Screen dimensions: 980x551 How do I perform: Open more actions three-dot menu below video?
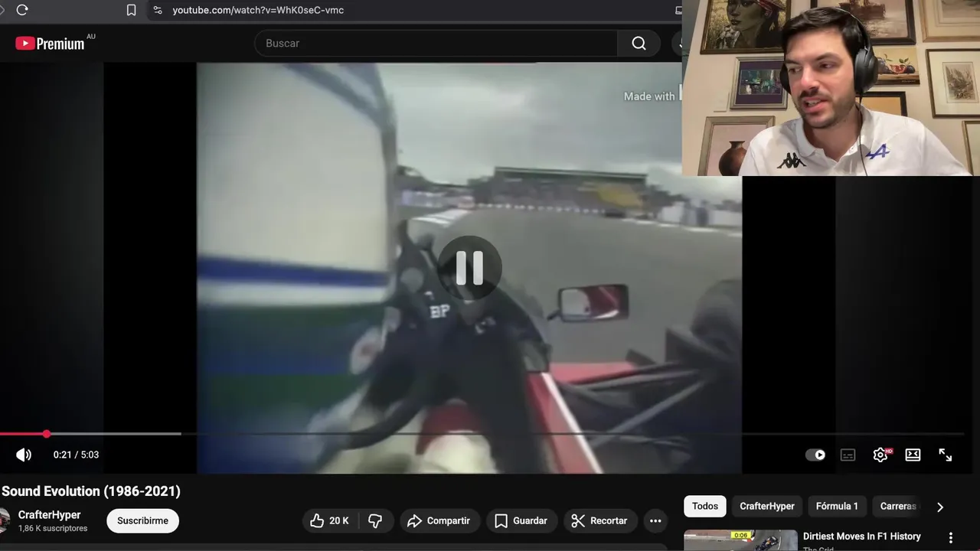point(655,521)
